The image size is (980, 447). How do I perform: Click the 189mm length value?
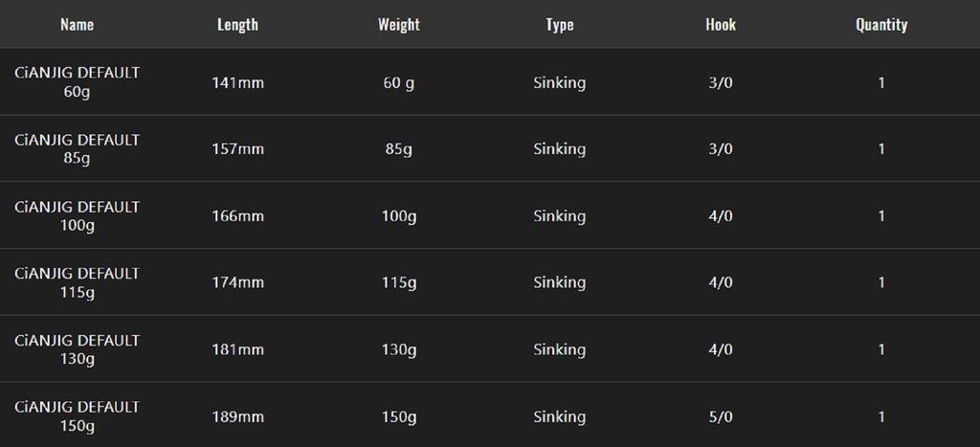pyautogui.click(x=237, y=416)
